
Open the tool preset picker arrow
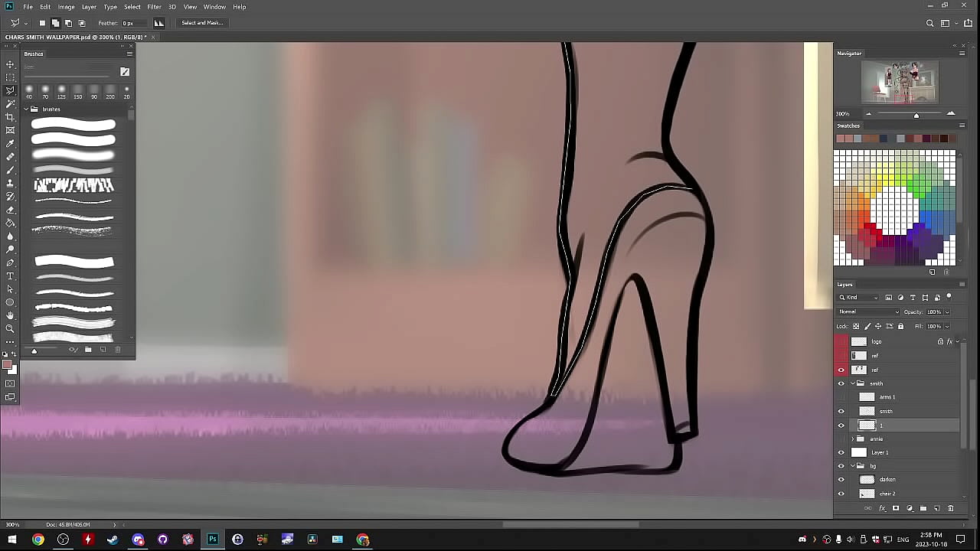[25, 23]
